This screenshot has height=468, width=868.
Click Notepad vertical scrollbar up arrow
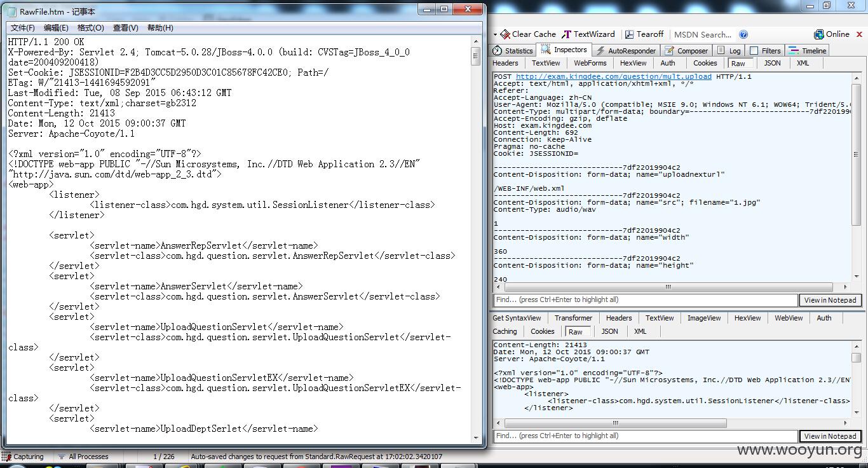pos(476,41)
